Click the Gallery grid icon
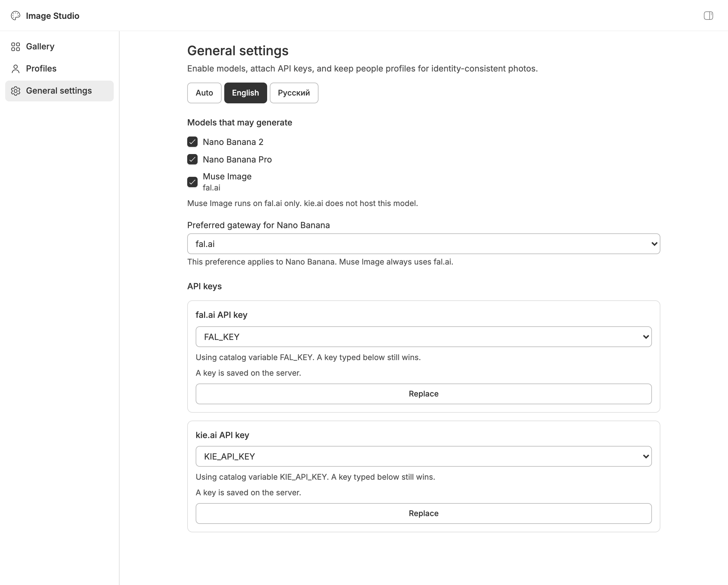 [x=16, y=46]
